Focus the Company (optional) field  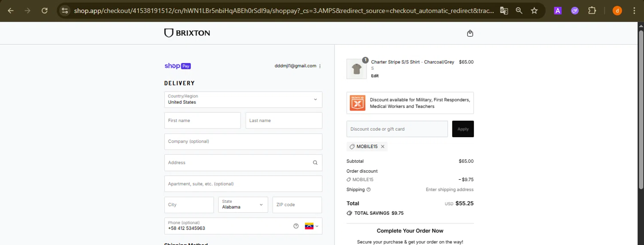pos(243,141)
